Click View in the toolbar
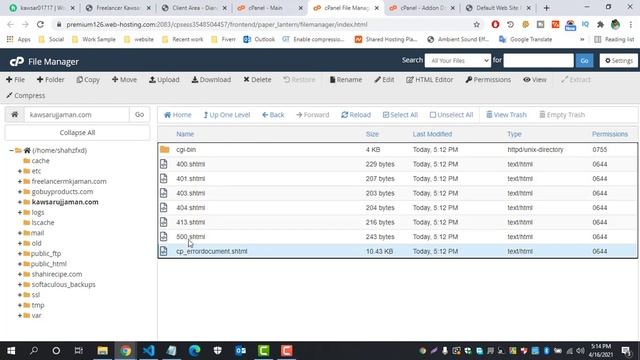640x360 pixels. [535, 80]
